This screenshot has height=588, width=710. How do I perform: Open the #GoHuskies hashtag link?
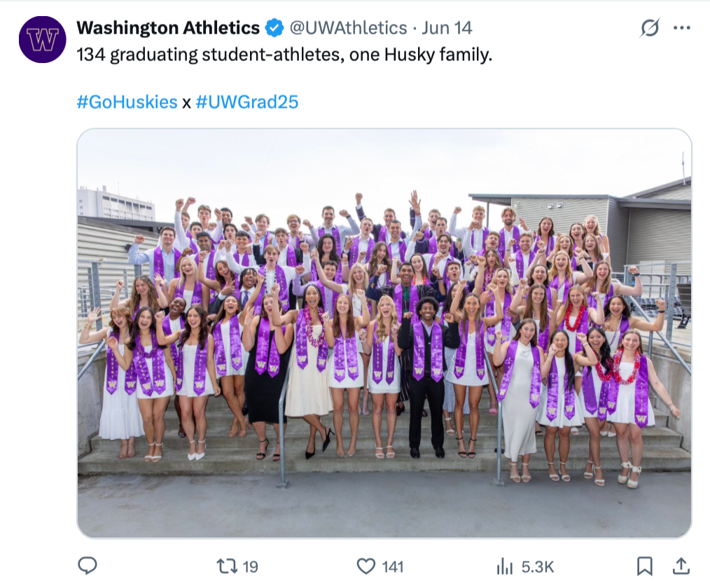127,101
